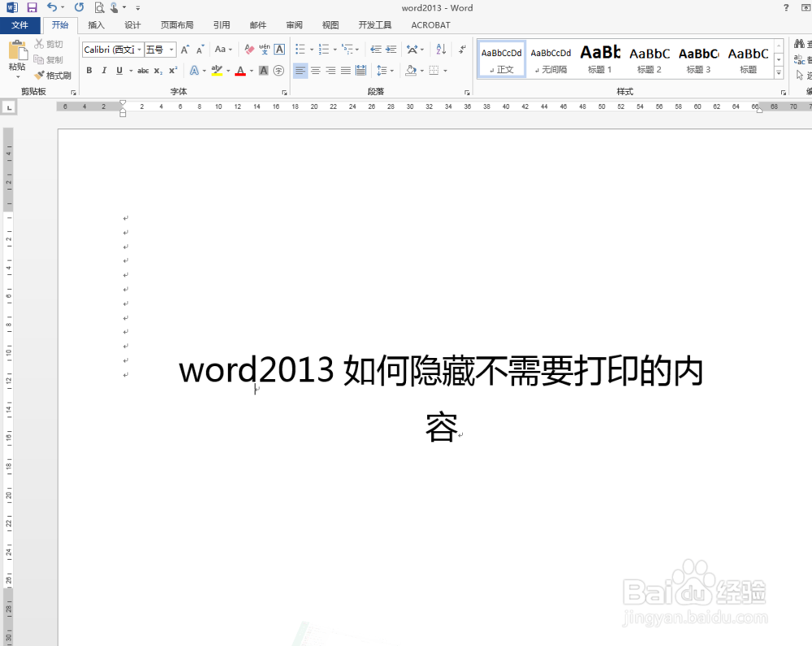Image resolution: width=812 pixels, height=646 pixels.
Task: Click the Subscript x₂ icon
Action: tap(158, 71)
